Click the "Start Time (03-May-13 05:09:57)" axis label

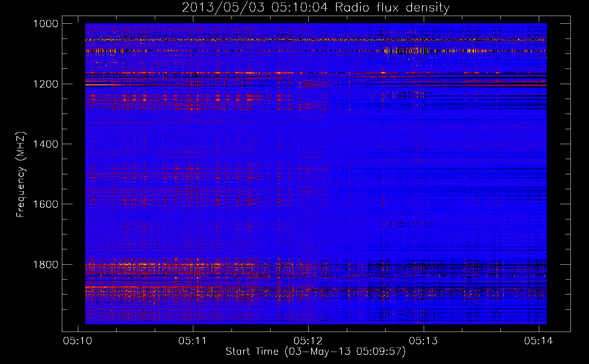click(x=316, y=352)
